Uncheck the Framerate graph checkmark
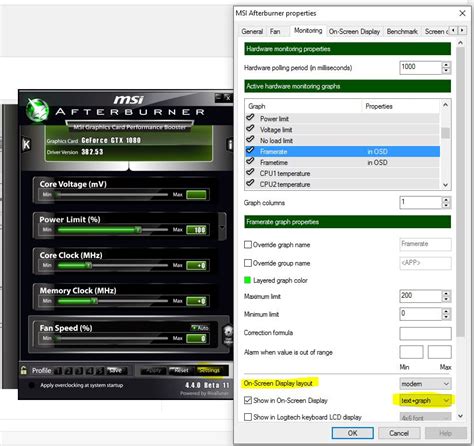The height and width of the screenshot is (446, 474). [250, 151]
